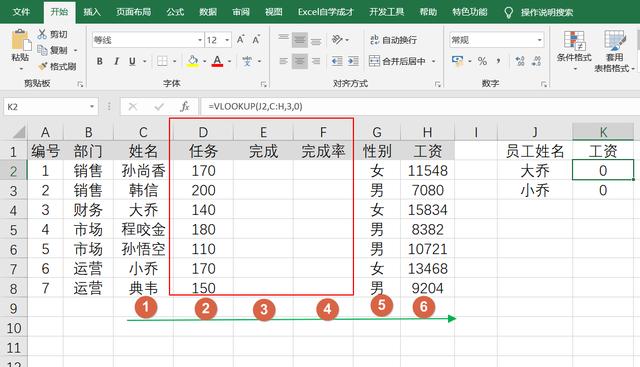Viewport: 640px width, 367px height.
Task: Switch to the 视图 View tab
Action: (x=273, y=12)
